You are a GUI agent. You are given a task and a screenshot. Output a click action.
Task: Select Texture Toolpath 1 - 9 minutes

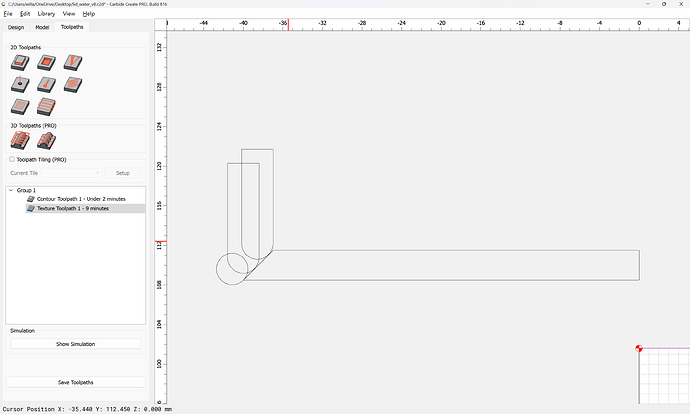73,209
